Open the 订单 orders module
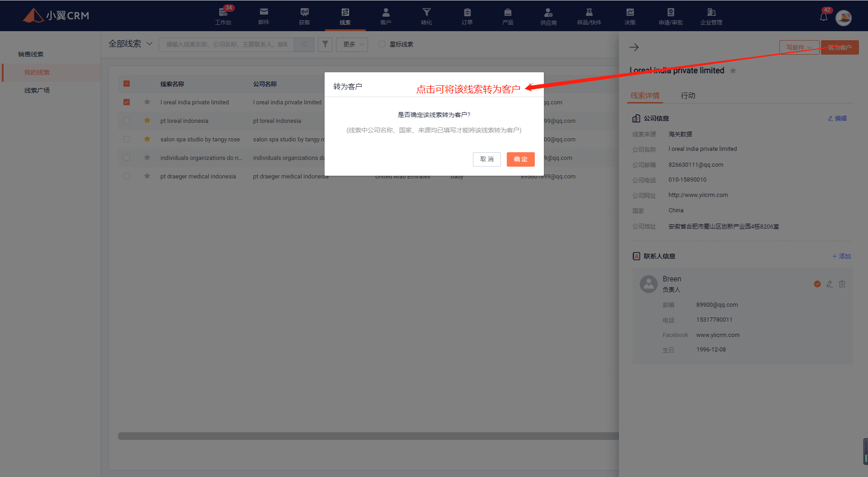The height and width of the screenshot is (477, 868). pyautogui.click(x=467, y=16)
